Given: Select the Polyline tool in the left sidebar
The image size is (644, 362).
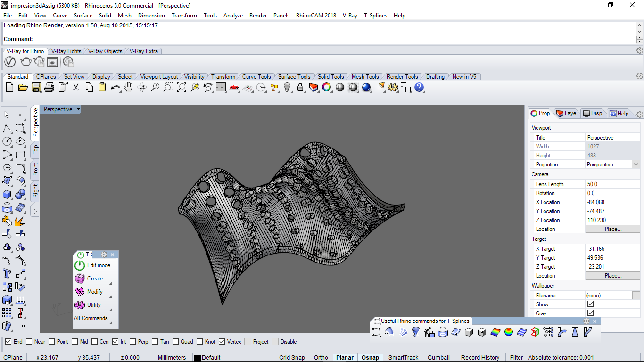Looking at the screenshot, I should [7, 128].
